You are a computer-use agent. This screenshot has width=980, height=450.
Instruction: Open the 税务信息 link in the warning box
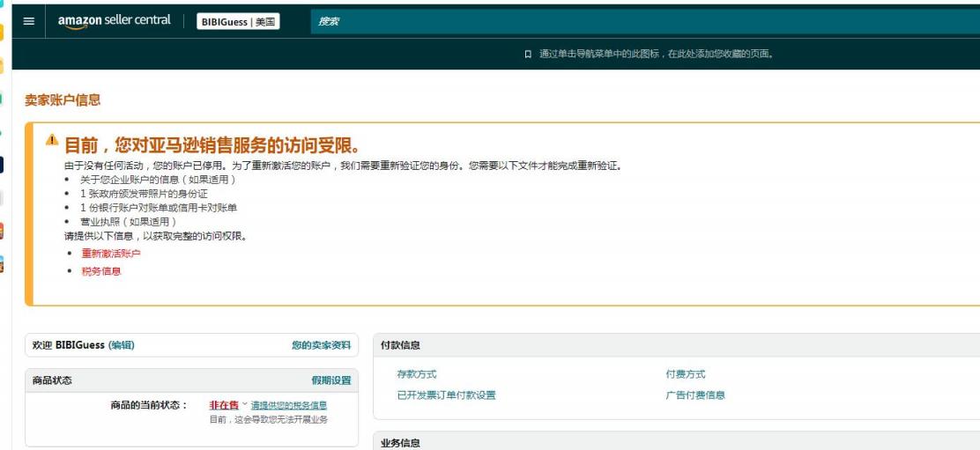[x=100, y=271]
